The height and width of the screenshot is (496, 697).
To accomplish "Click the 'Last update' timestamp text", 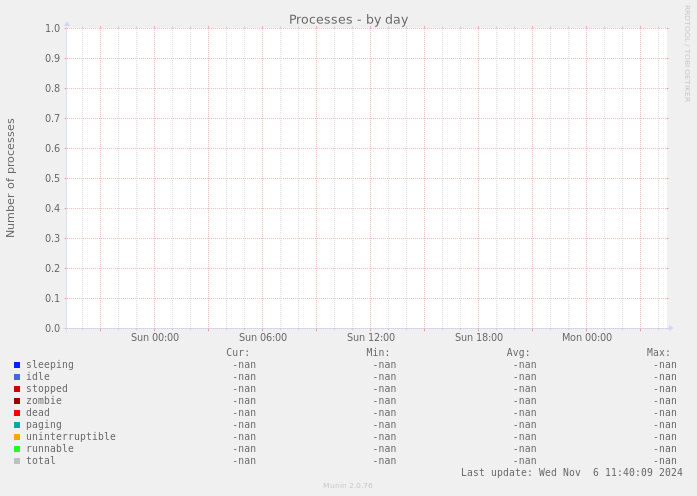I will pyautogui.click(x=572, y=472).
